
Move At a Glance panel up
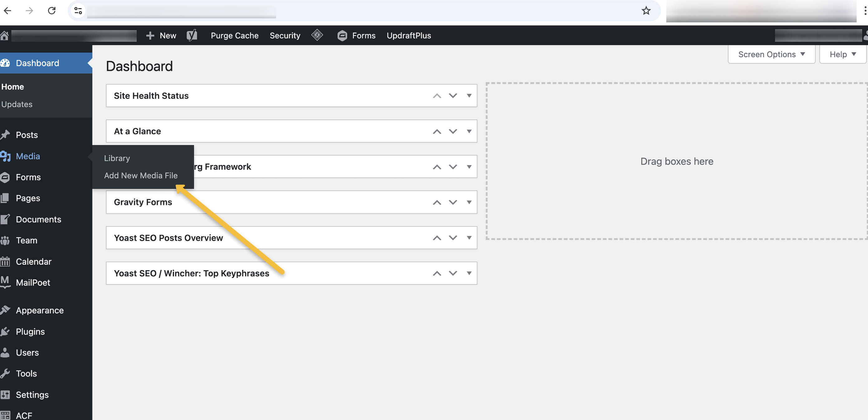(x=437, y=131)
